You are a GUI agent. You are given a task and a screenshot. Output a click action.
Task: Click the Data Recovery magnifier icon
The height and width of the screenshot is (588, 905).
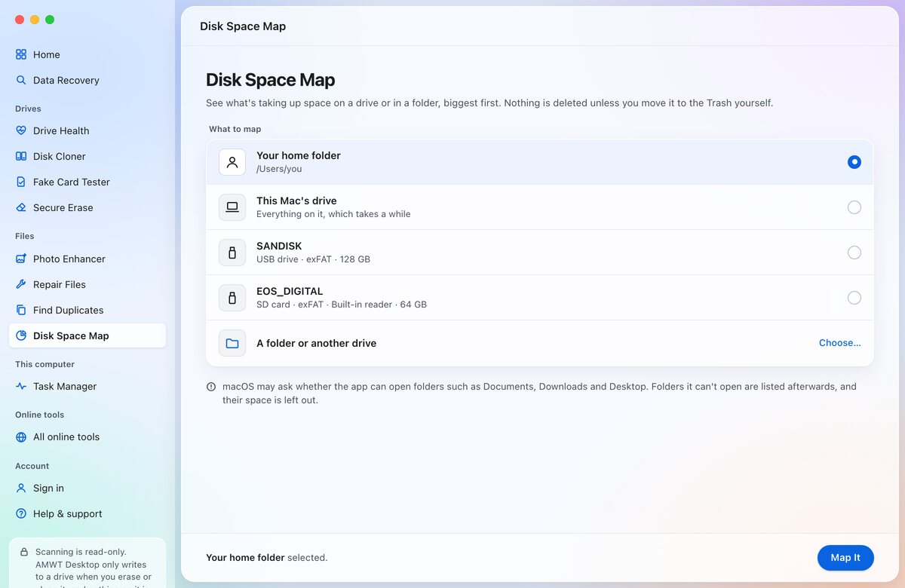pos(21,80)
